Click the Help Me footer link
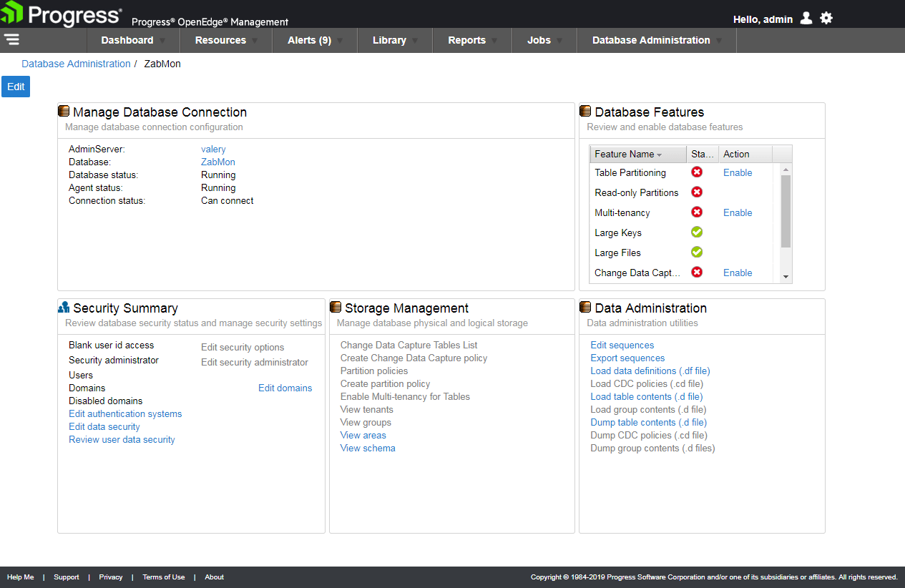The height and width of the screenshot is (588, 905). (20, 577)
